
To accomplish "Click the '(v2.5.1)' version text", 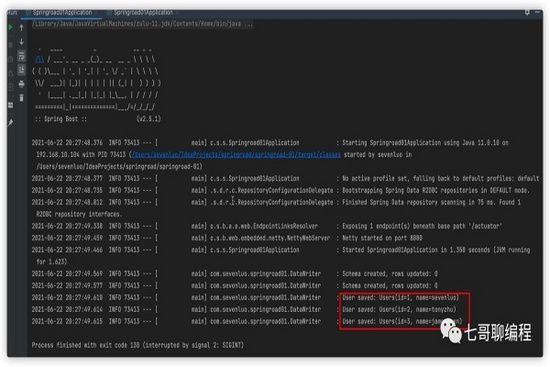I will (149, 119).
